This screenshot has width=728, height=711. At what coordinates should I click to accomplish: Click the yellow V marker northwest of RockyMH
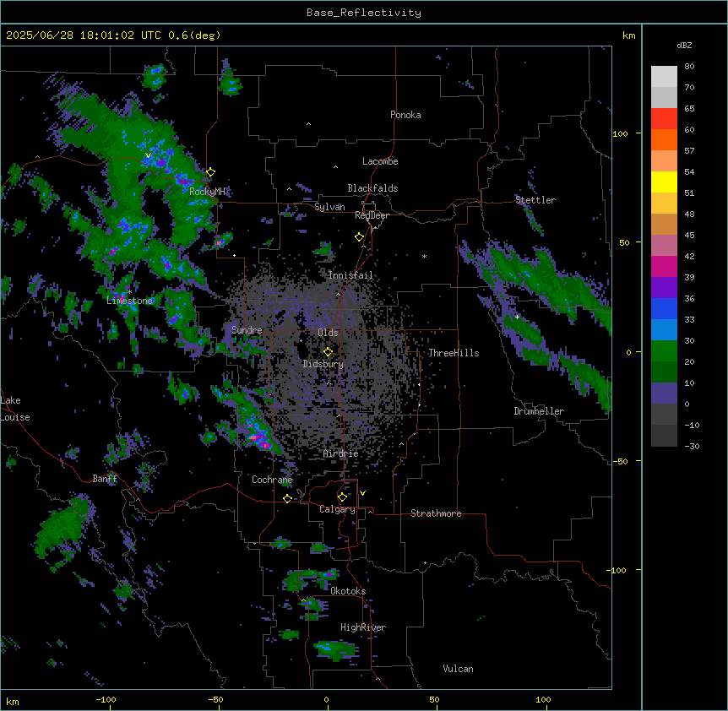pos(148,155)
